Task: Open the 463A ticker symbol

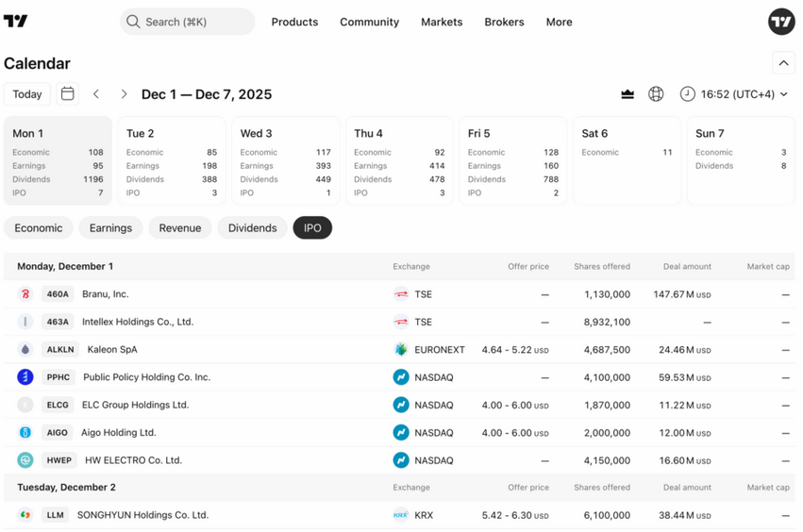Action: coord(58,322)
